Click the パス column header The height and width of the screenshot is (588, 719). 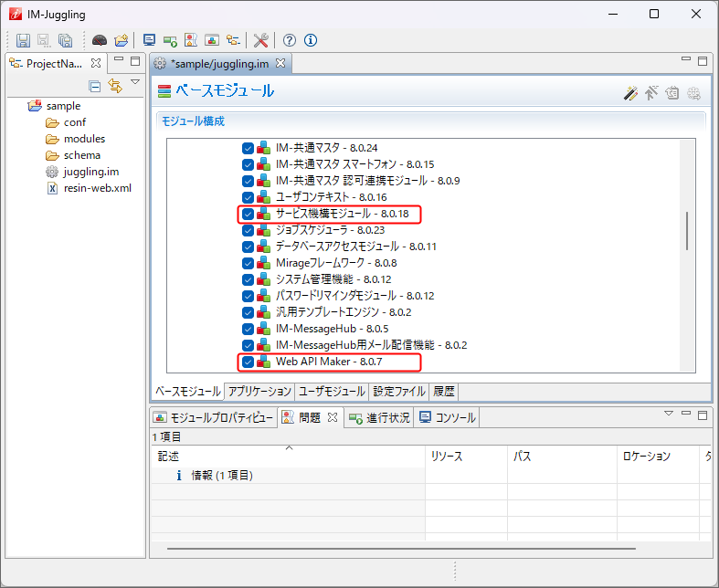pyautogui.click(x=562, y=456)
